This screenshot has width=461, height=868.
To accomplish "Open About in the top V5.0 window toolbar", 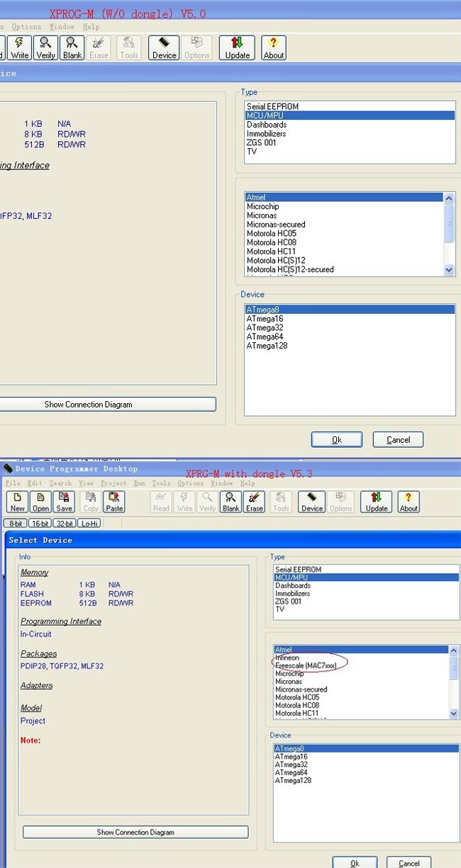I will pyautogui.click(x=274, y=47).
